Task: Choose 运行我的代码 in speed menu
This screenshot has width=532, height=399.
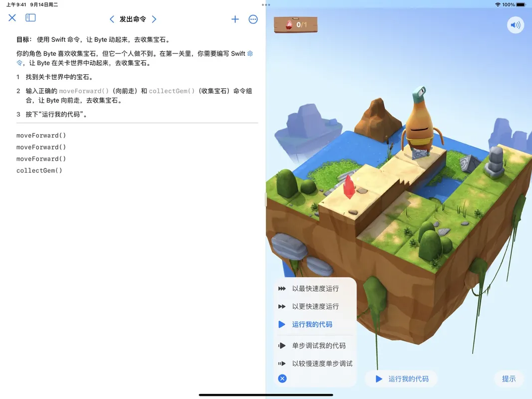Action: point(315,325)
